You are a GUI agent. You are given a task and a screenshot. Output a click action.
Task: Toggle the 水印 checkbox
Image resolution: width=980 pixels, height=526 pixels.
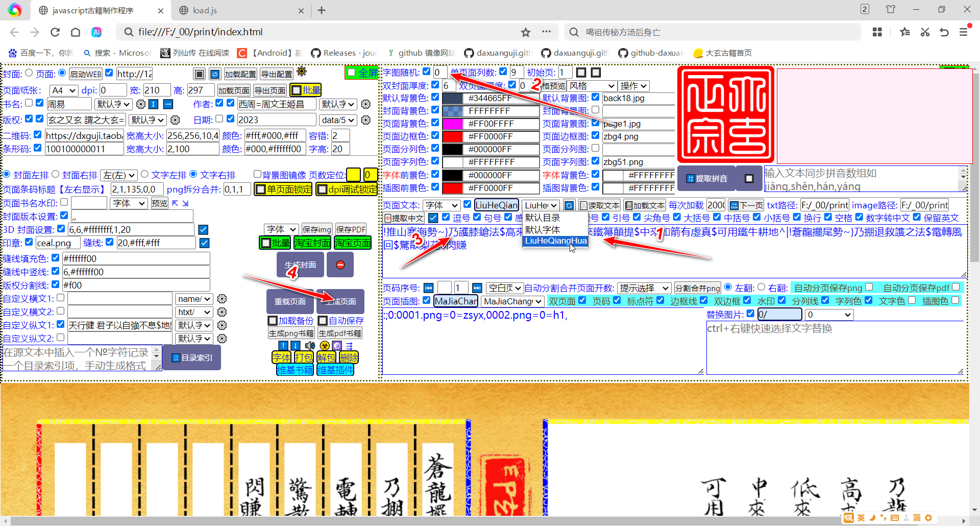coord(782,300)
